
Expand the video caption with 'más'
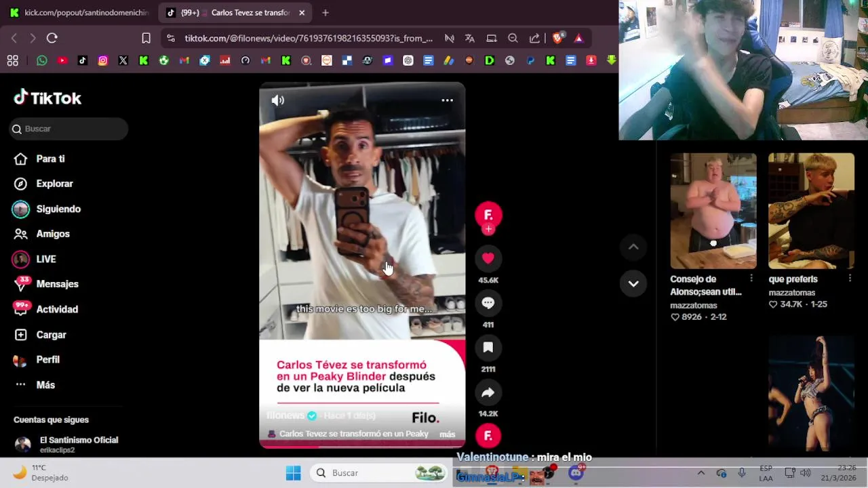(x=448, y=434)
